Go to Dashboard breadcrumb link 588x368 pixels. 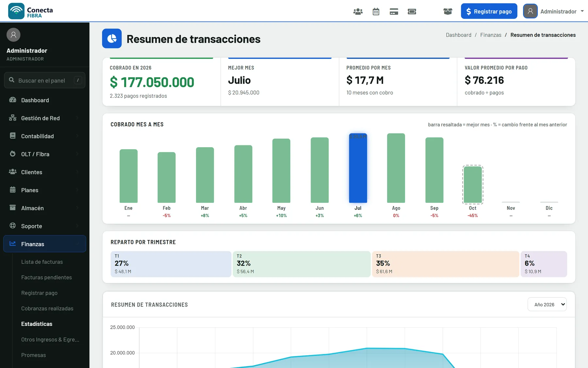tap(459, 35)
